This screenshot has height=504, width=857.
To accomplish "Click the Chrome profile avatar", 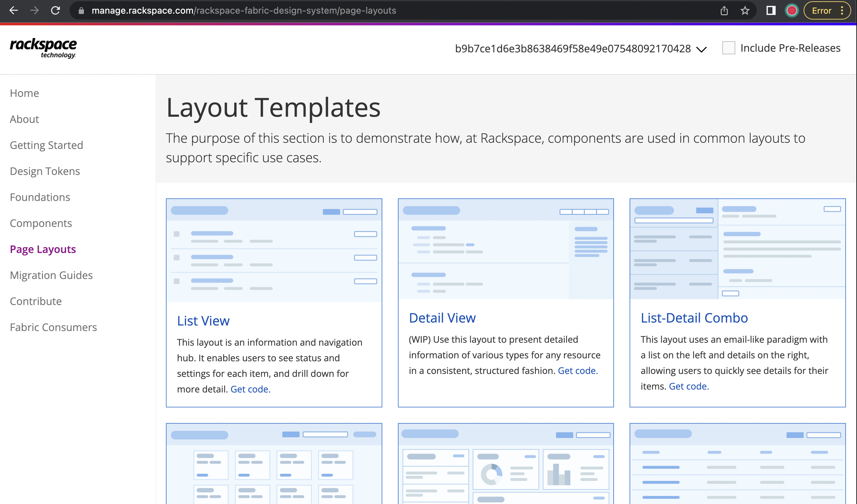I will click(x=791, y=10).
